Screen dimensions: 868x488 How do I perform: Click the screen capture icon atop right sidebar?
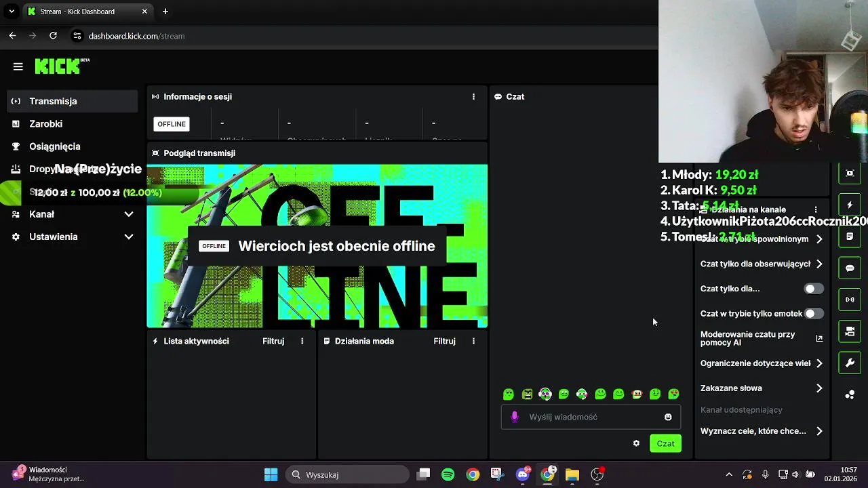click(x=850, y=173)
